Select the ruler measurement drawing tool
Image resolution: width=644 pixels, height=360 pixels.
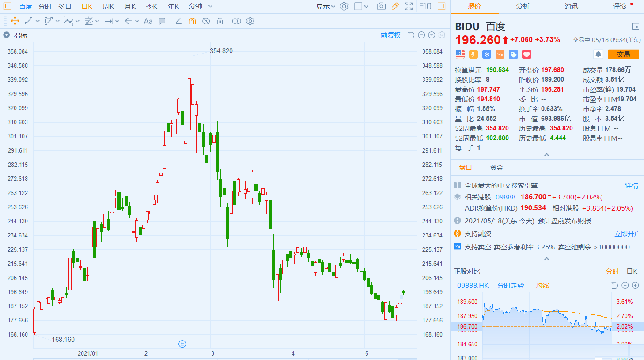coord(88,21)
